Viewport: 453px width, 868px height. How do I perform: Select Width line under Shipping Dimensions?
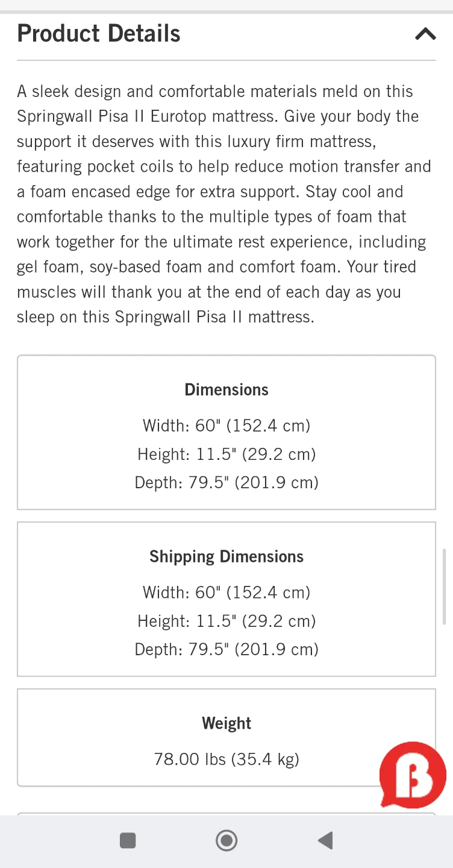coord(226,593)
